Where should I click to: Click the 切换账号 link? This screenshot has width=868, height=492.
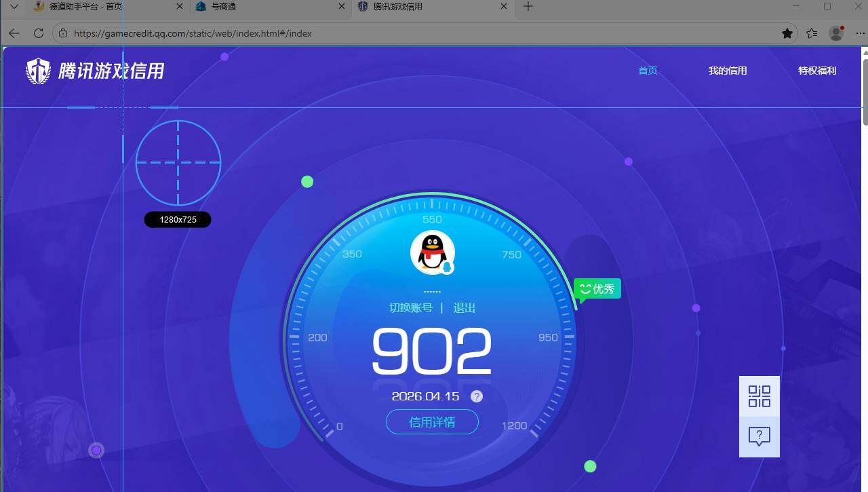(x=410, y=308)
